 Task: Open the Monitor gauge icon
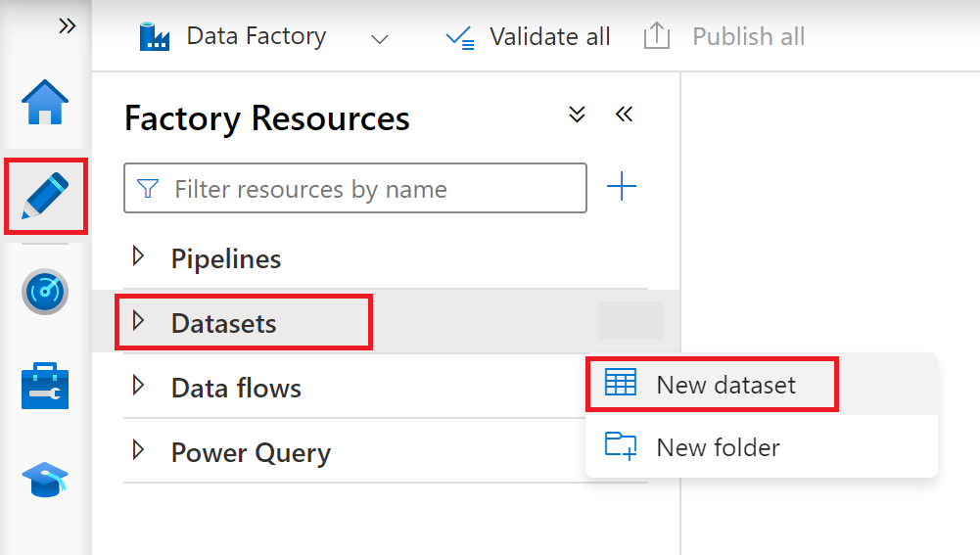pos(45,292)
